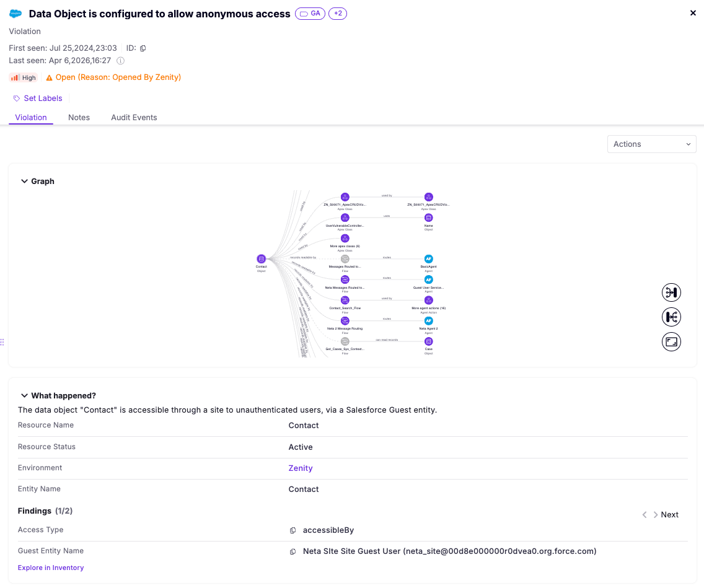Click the GA tag badge

tap(310, 14)
